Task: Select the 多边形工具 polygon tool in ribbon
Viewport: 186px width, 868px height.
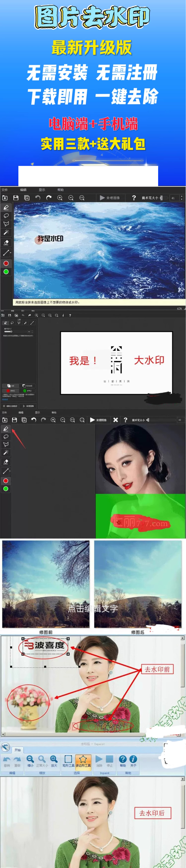Action: pos(83,760)
